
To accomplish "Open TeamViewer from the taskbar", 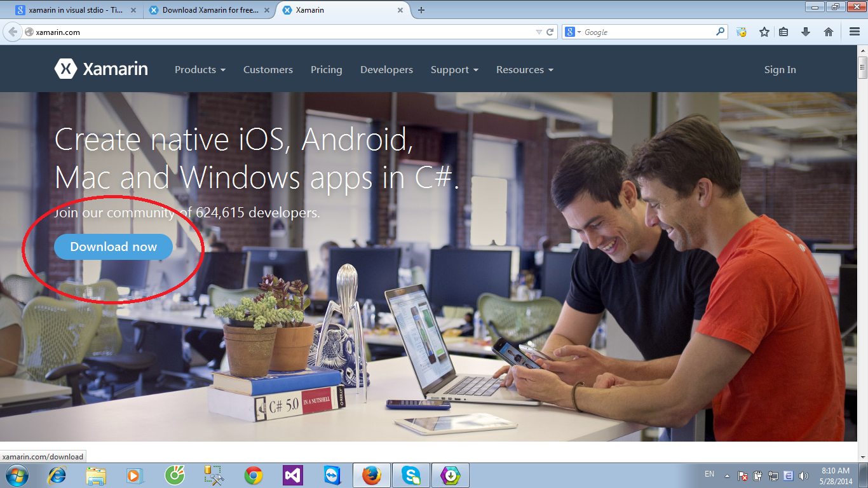I will (332, 475).
